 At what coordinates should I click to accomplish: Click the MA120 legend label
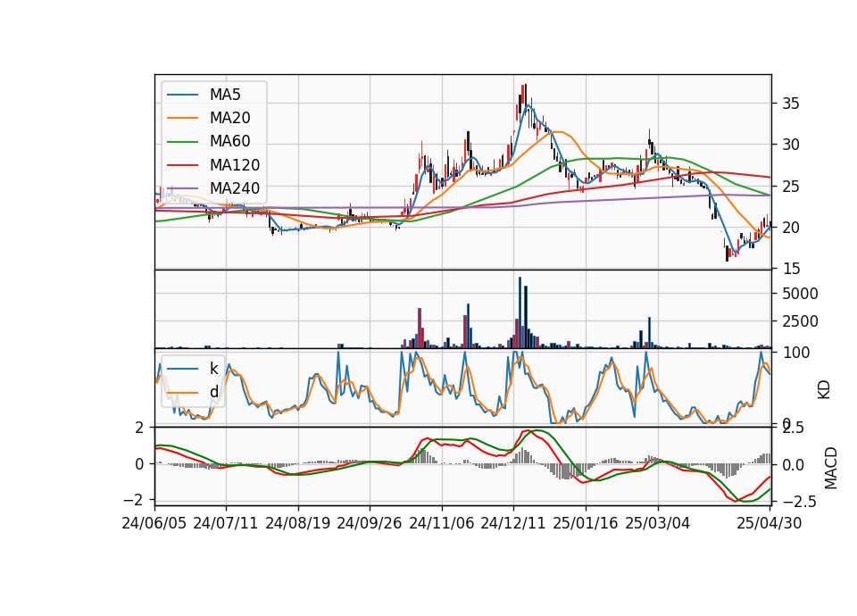[235, 165]
